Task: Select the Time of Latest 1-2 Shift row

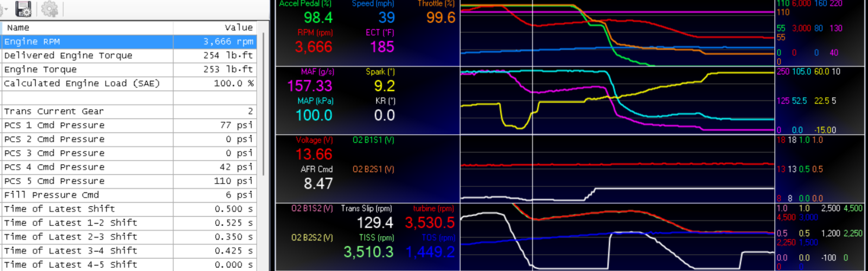Action: tap(129, 223)
